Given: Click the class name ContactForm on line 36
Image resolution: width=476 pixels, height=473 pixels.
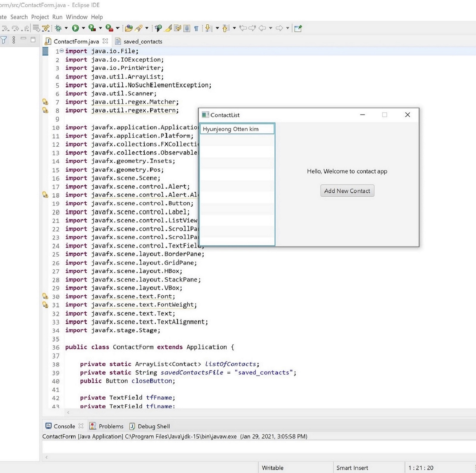Looking at the screenshot, I should 133,347.
